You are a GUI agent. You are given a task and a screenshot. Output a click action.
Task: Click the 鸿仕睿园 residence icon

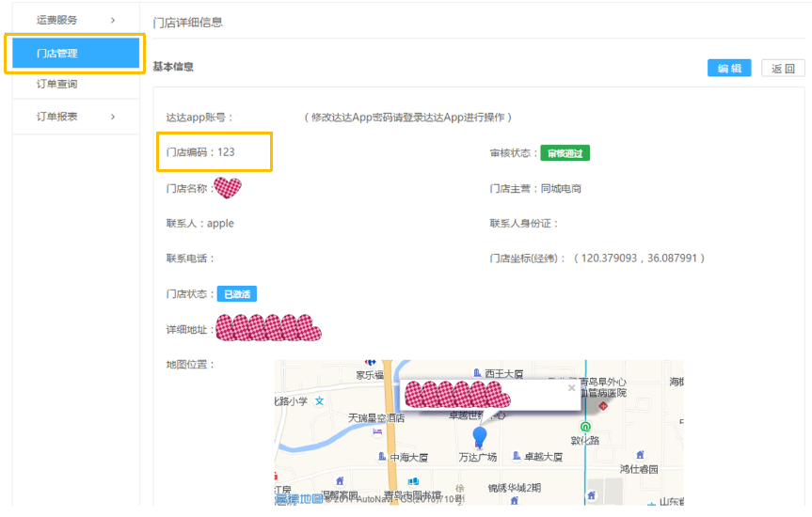point(640,455)
